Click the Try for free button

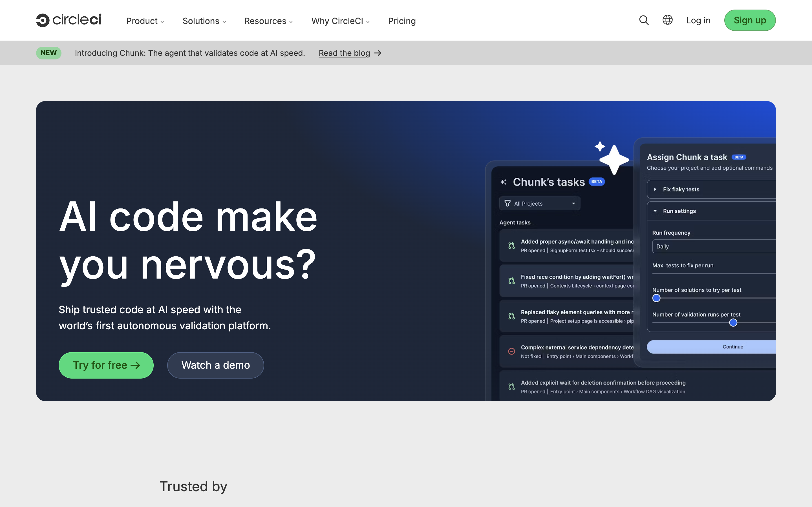[106, 365]
